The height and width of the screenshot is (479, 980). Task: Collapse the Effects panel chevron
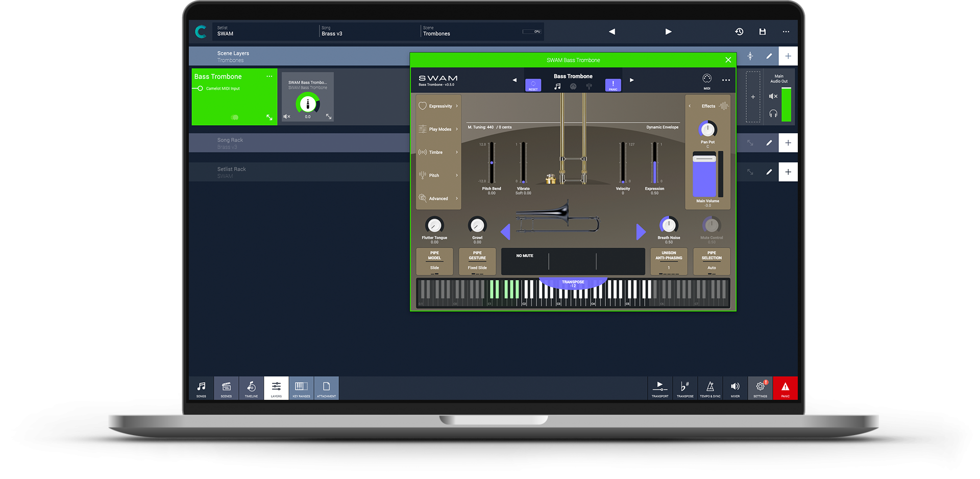coord(690,106)
